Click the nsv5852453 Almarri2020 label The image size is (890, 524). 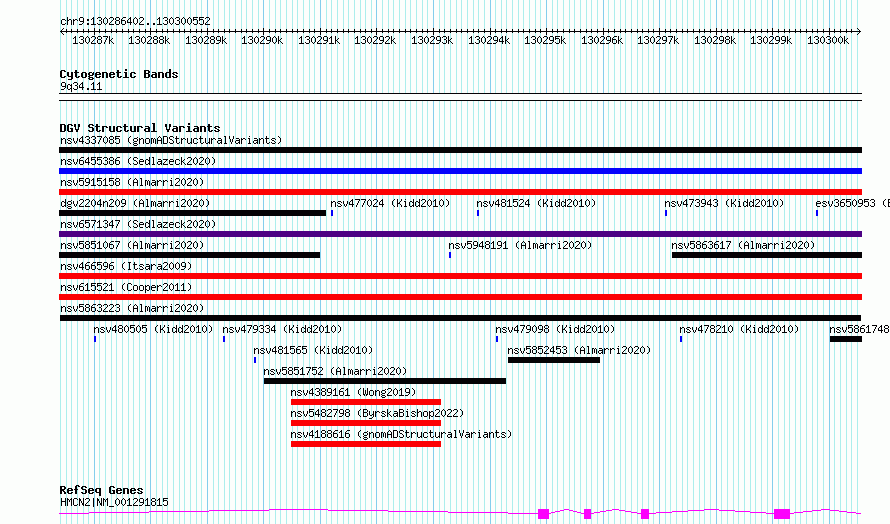pos(579,350)
